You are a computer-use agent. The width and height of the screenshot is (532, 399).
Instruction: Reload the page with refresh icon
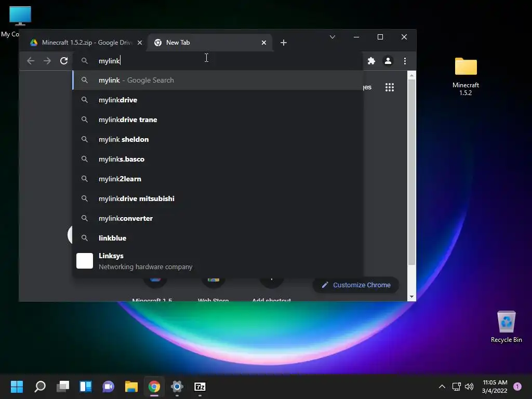64,61
